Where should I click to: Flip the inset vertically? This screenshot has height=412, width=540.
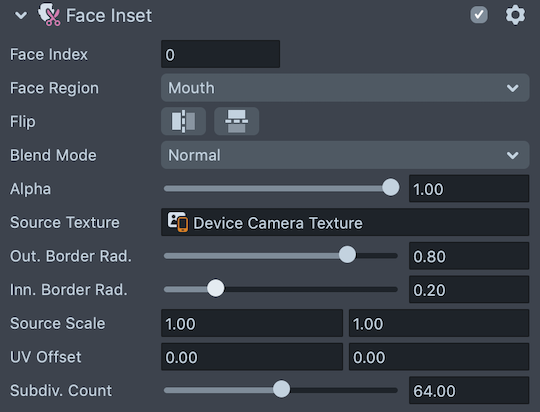[237, 121]
